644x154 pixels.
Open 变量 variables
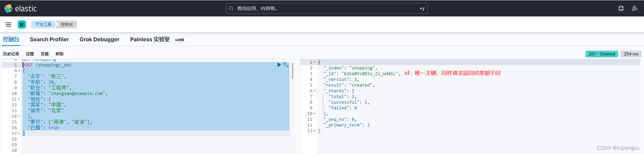45,54
